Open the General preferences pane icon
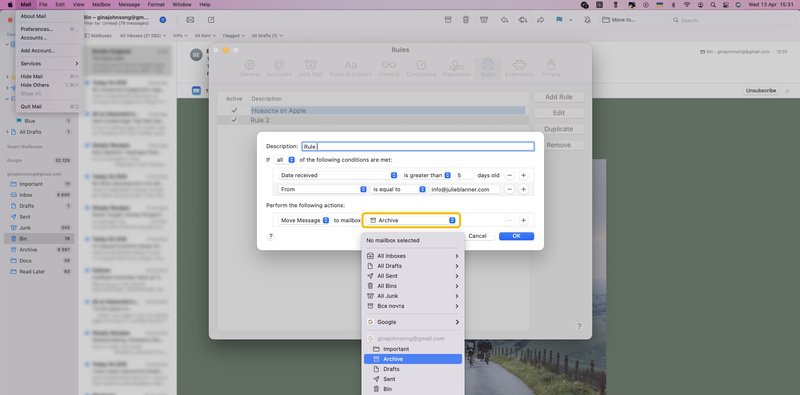Image resolution: width=800 pixels, height=395 pixels. 249,68
